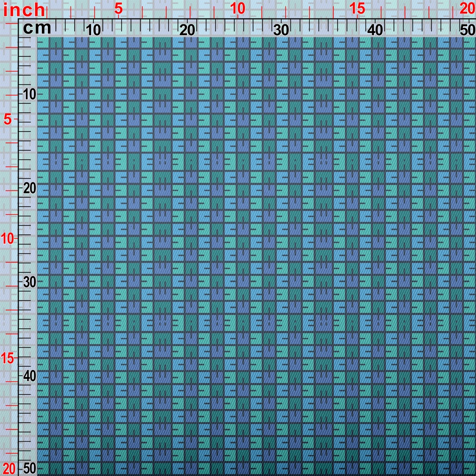Pick the black 10 on vertical cm ruler
This screenshot has width=476, height=476.
30,95
